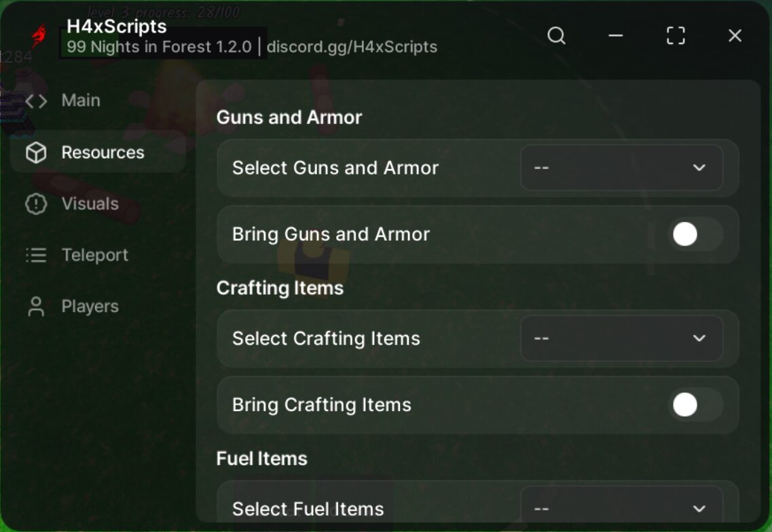The height and width of the screenshot is (532, 772).
Task: Go to the Teleport tab
Action: point(95,255)
